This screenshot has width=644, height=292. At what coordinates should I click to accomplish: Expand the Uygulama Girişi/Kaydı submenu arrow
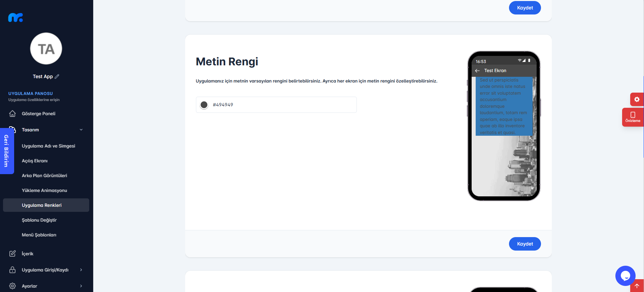(81, 270)
